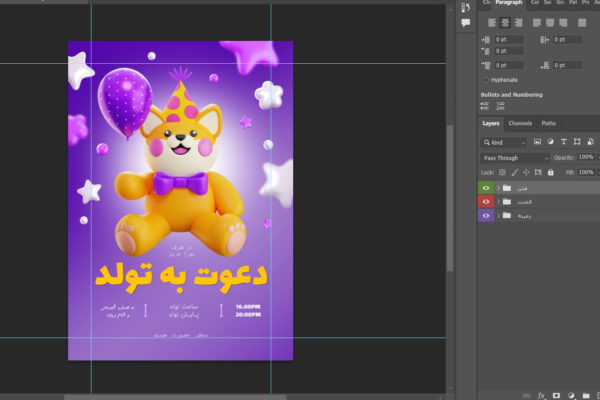Screen dimensions: 600x400
Task: Link layers icon at panel bottom
Action: point(527,396)
